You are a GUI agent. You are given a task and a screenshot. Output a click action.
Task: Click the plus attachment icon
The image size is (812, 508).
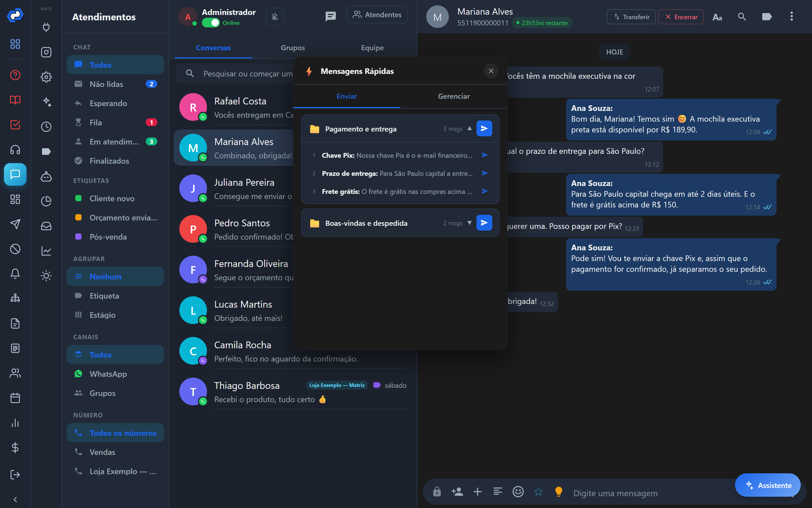click(477, 492)
